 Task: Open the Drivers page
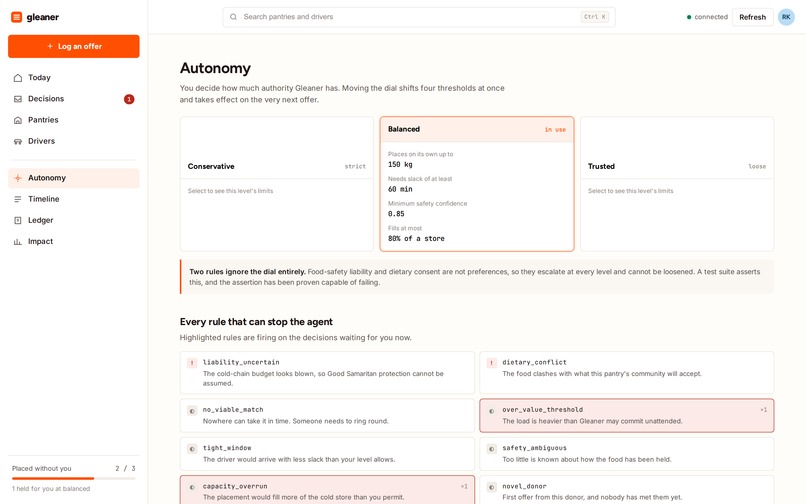pyautogui.click(x=74, y=141)
